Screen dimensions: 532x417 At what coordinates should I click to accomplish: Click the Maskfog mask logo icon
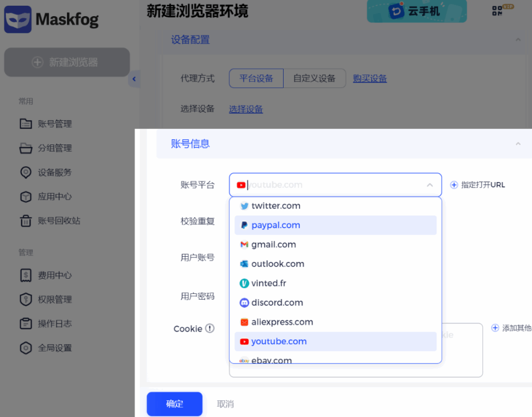tap(18, 20)
